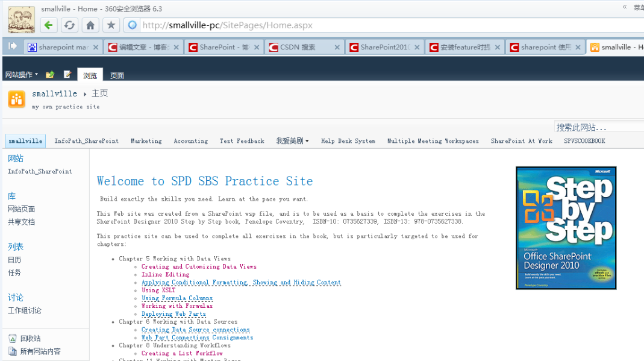Open InfoPath_SharePoint top navigation link

click(x=86, y=141)
